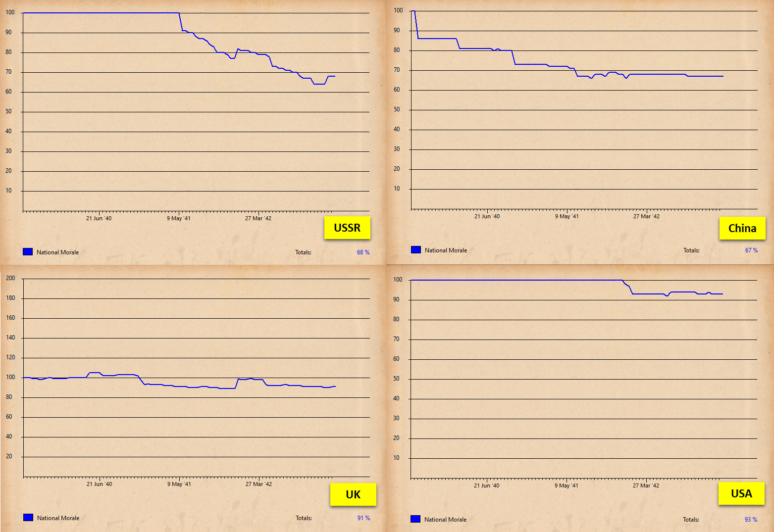The width and height of the screenshot is (774, 532).
Task: Select the yellow China label
Action: click(x=742, y=228)
